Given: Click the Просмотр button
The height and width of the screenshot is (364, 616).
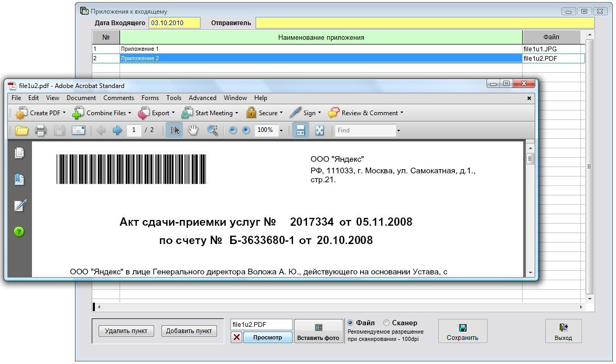Looking at the screenshot, I should coord(267,337).
